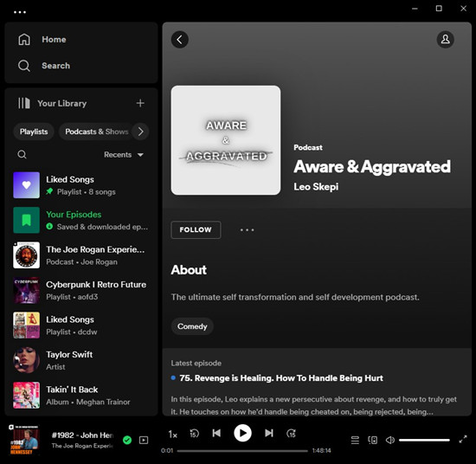This screenshot has width=476, height=464.
Task: Click the Latest episode label
Action: point(196,364)
